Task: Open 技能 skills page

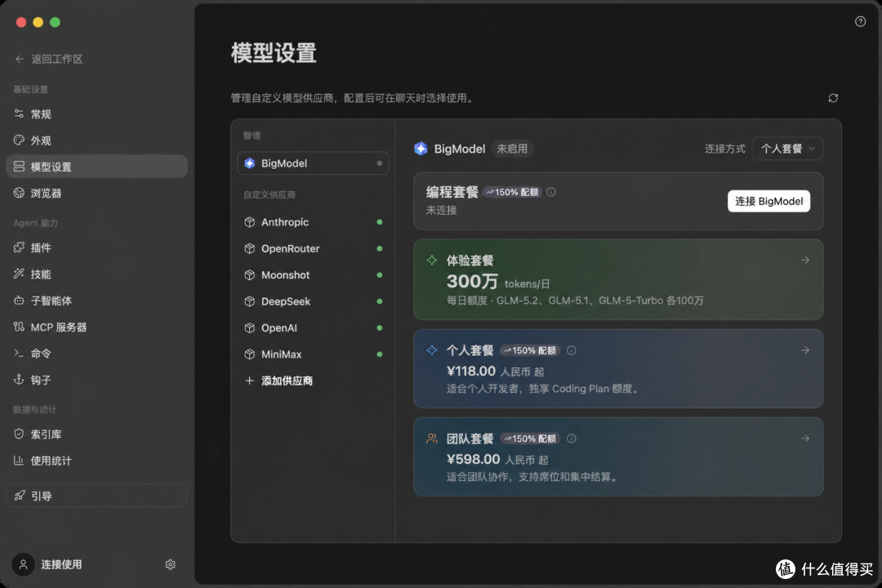Action: (96, 274)
